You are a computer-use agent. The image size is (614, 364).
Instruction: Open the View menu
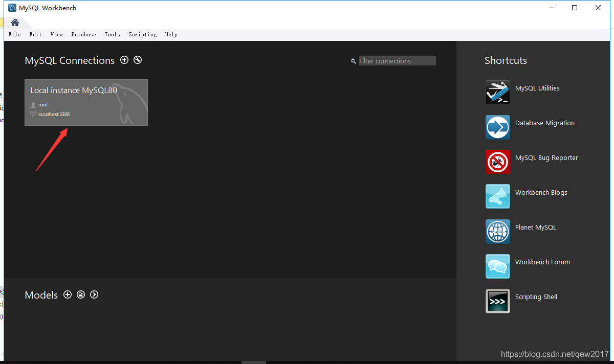click(x=56, y=34)
